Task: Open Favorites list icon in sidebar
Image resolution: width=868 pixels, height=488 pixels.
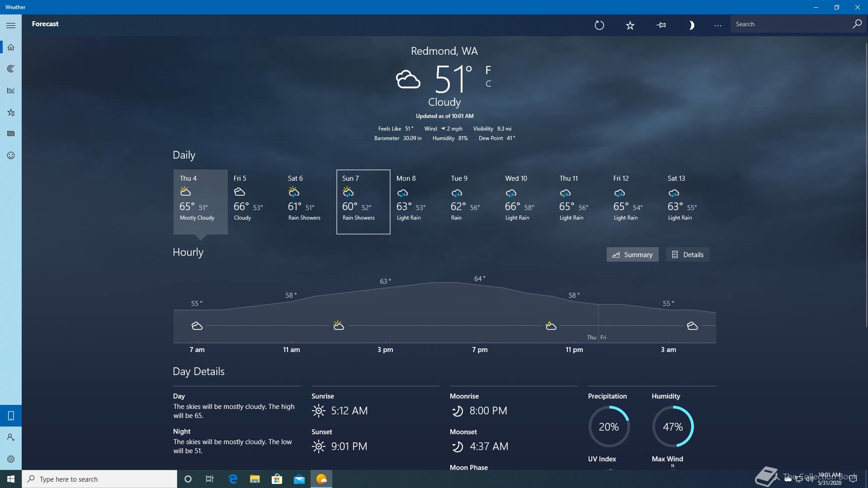Action: click(x=11, y=112)
